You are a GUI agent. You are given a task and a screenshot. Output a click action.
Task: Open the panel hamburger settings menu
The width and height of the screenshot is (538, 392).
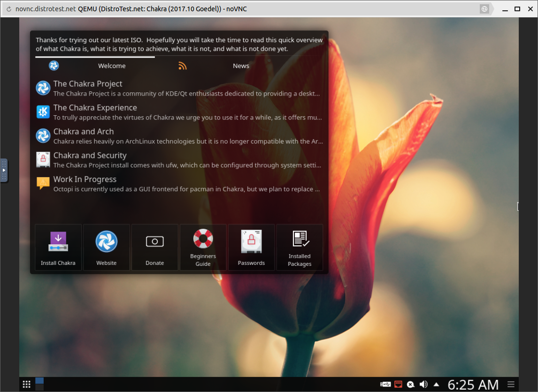pyautogui.click(x=511, y=384)
